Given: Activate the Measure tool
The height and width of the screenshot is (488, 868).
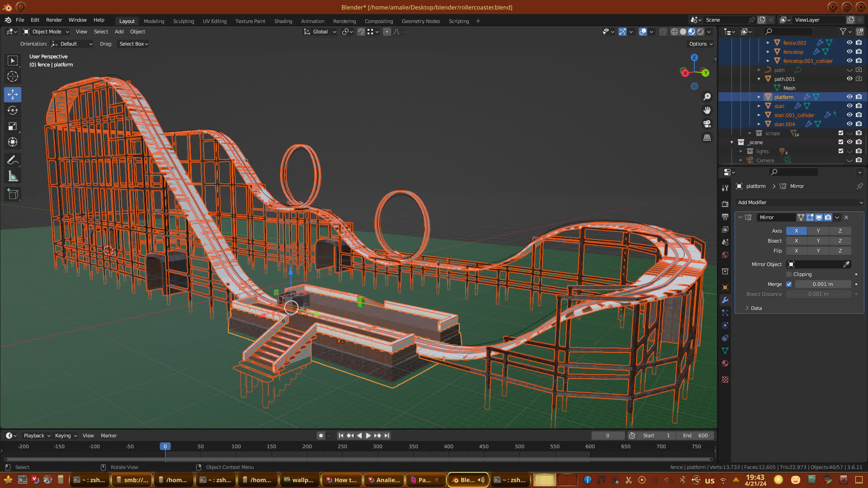Looking at the screenshot, I should 13,176.
